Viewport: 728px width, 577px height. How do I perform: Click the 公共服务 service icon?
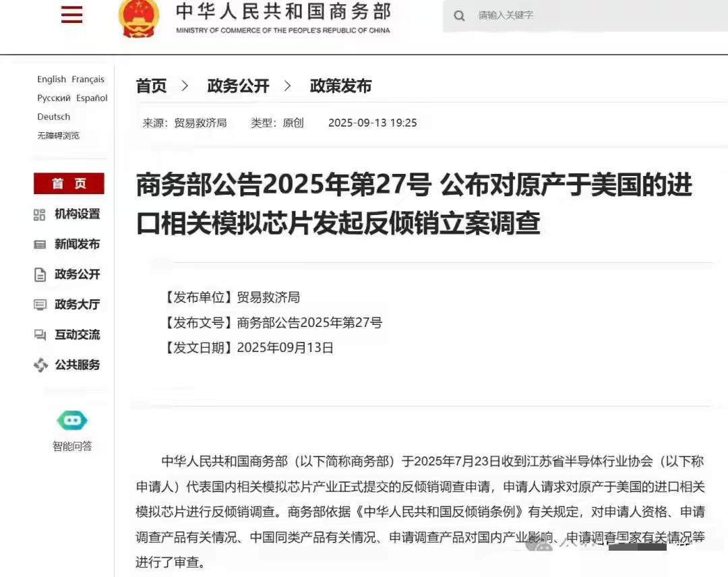tap(41, 365)
